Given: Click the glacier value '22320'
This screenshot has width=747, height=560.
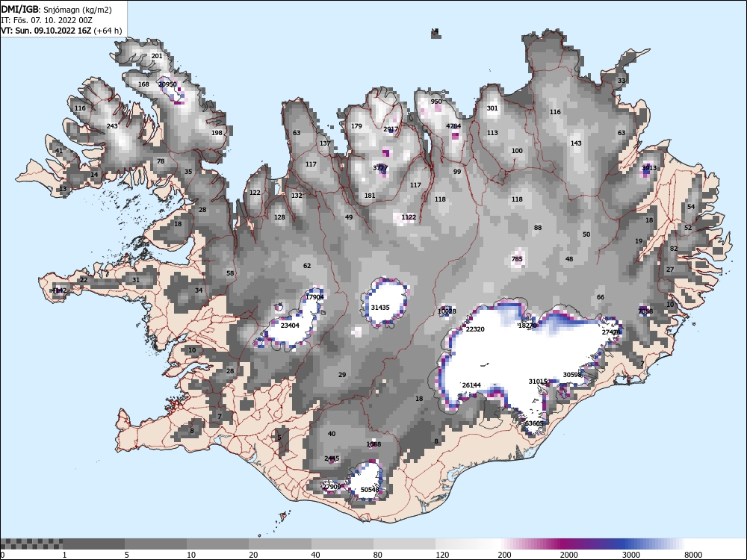Looking at the screenshot, I should click(x=475, y=329).
